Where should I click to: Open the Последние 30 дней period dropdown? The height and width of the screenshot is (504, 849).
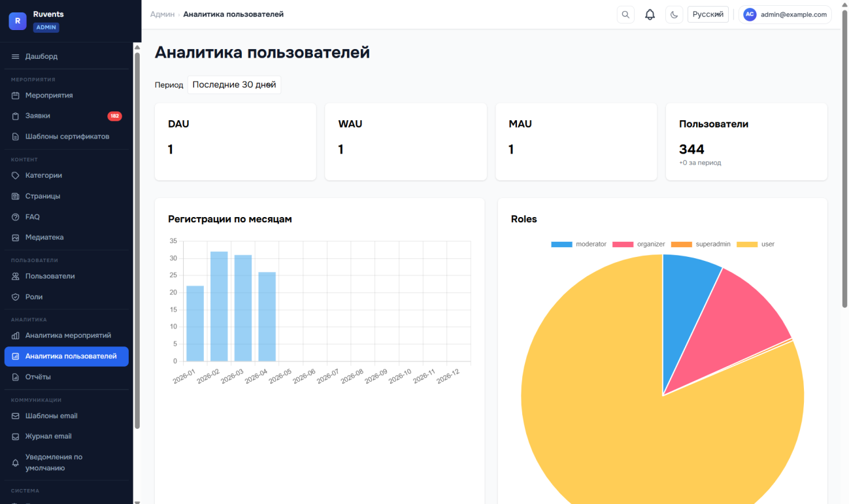[234, 85]
